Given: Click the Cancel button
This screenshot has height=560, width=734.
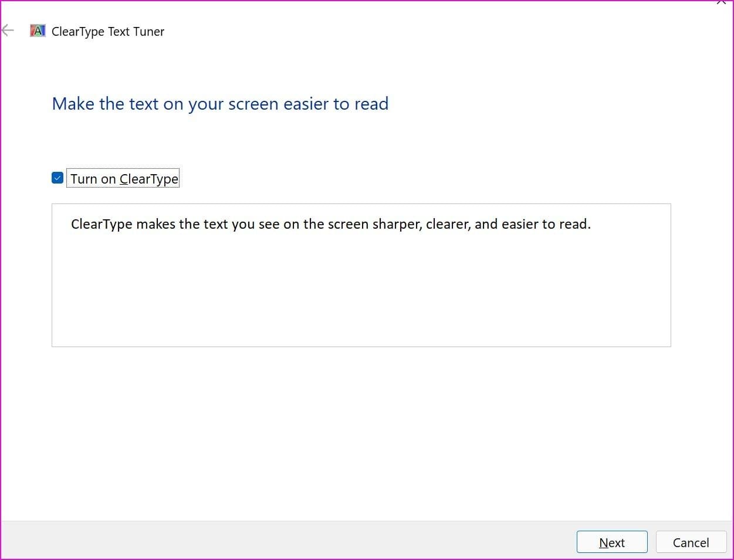Looking at the screenshot, I should coord(691,542).
